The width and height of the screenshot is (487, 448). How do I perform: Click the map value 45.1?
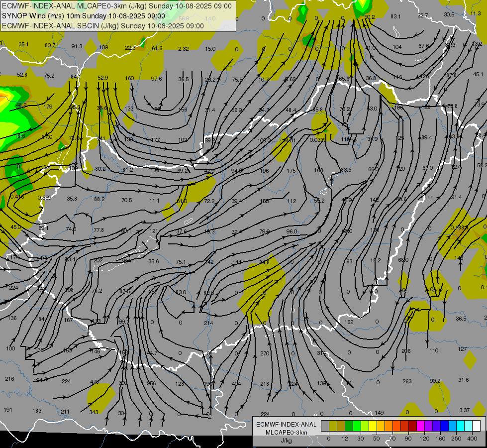[x=478, y=74]
